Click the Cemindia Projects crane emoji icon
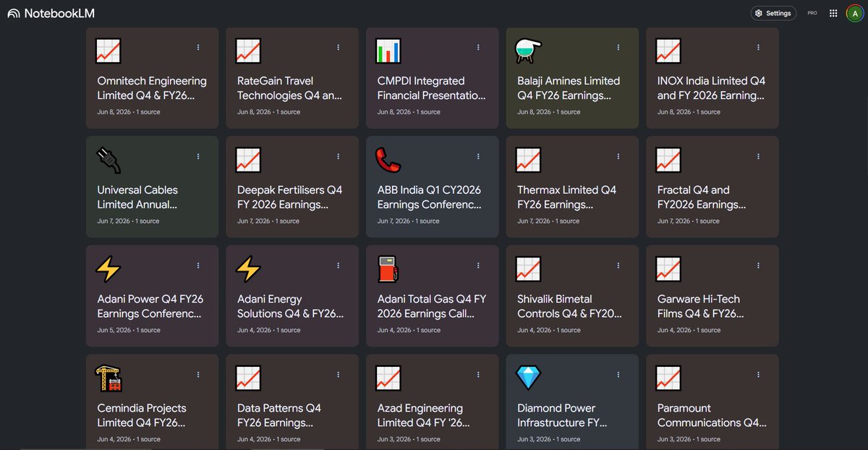Image resolution: width=868 pixels, height=450 pixels. click(109, 378)
